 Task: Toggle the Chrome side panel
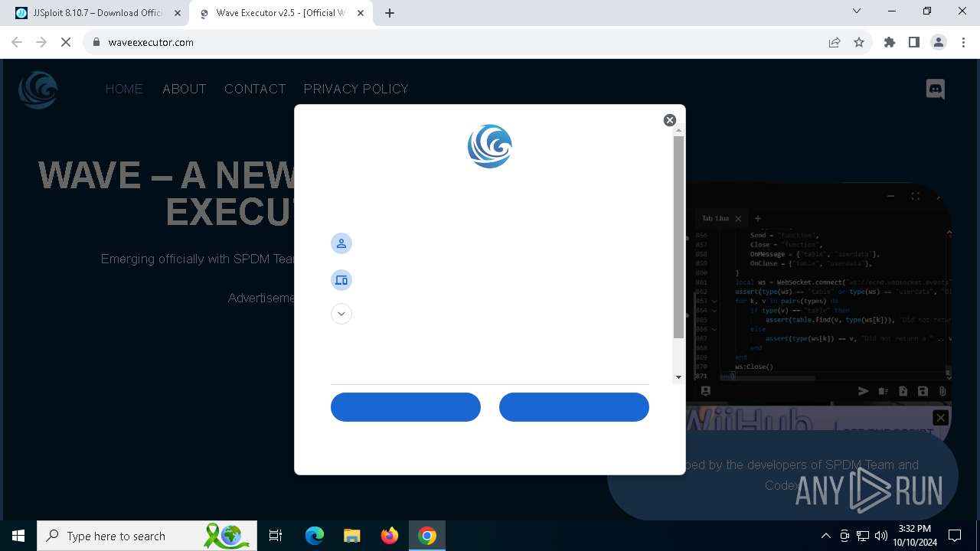914,42
